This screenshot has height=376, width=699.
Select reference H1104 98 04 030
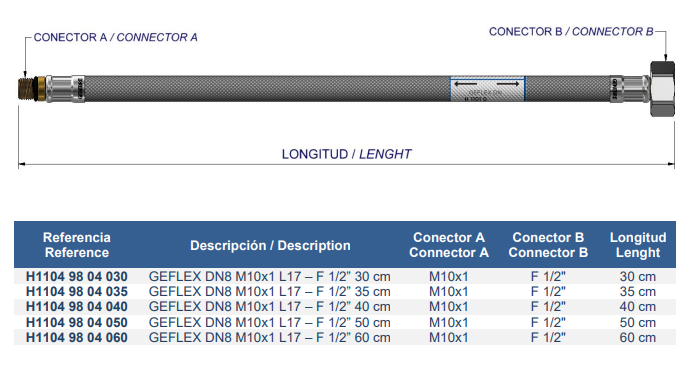point(77,277)
